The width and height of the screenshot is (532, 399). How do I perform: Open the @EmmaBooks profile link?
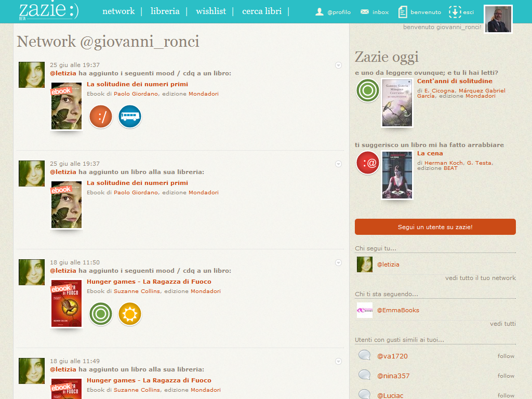[x=398, y=310]
